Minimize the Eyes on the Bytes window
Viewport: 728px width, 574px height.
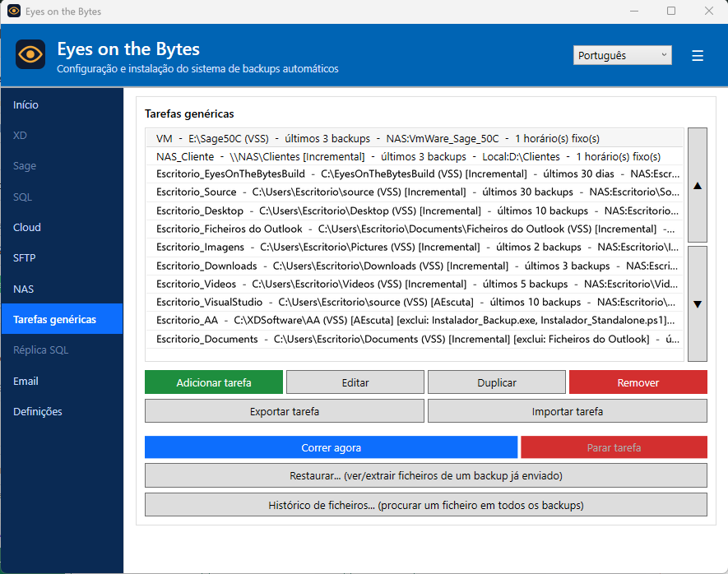click(634, 12)
